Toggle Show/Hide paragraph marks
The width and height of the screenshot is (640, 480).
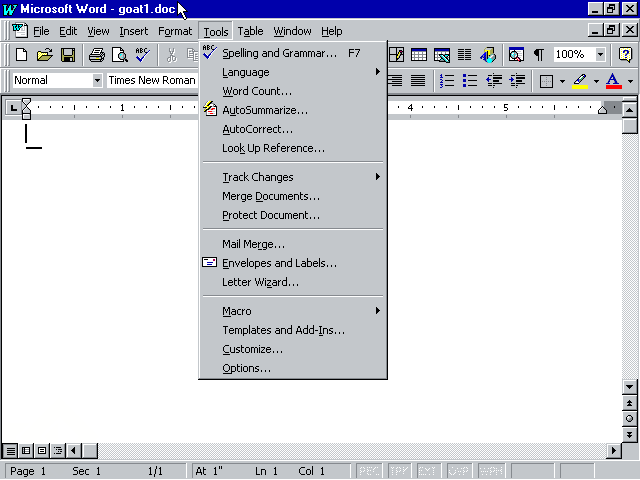pyautogui.click(x=539, y=54)
